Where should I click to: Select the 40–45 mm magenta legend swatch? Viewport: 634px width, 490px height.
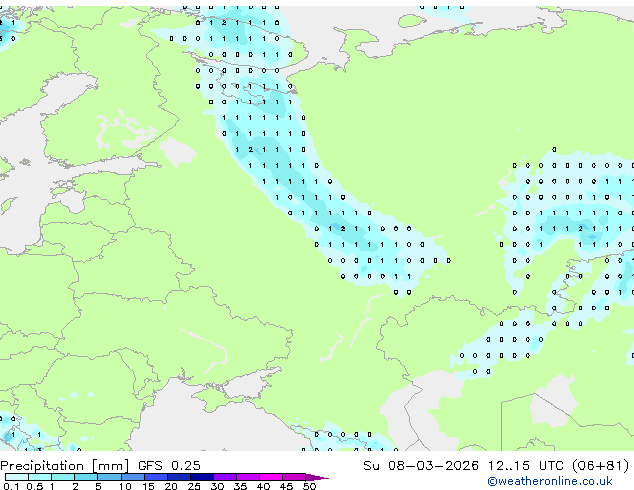tap(271, 477)
